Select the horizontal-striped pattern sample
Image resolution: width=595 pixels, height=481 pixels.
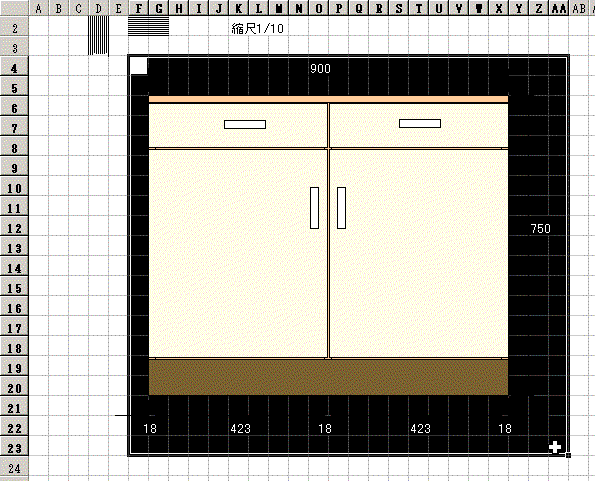point(148,26)
